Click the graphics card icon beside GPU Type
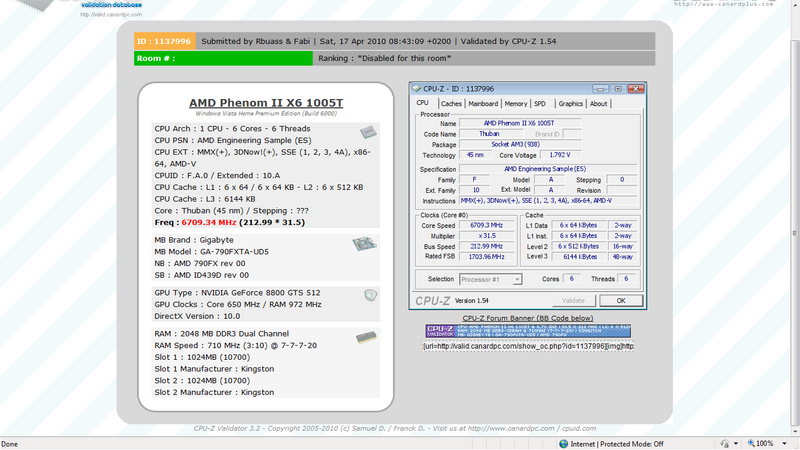The image size is (800, 450). (369, 294)
